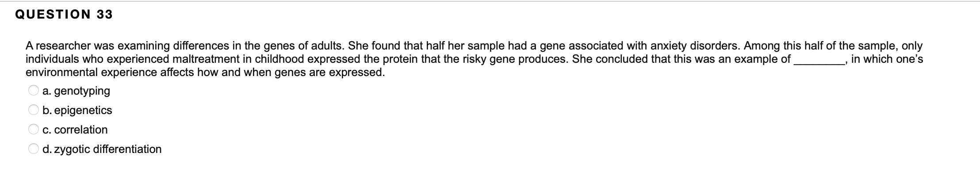Select the radio button for genotyping

pos(34,91)
